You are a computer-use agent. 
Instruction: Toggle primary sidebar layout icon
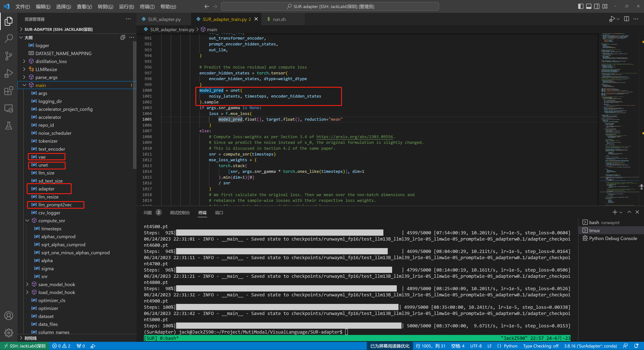tap(581, 6)
